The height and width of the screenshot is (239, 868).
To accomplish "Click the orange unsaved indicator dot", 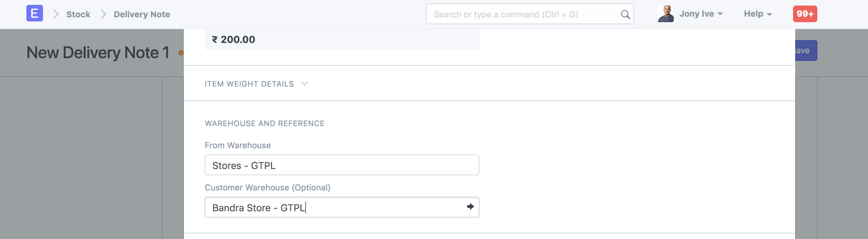I will (180, 53).
